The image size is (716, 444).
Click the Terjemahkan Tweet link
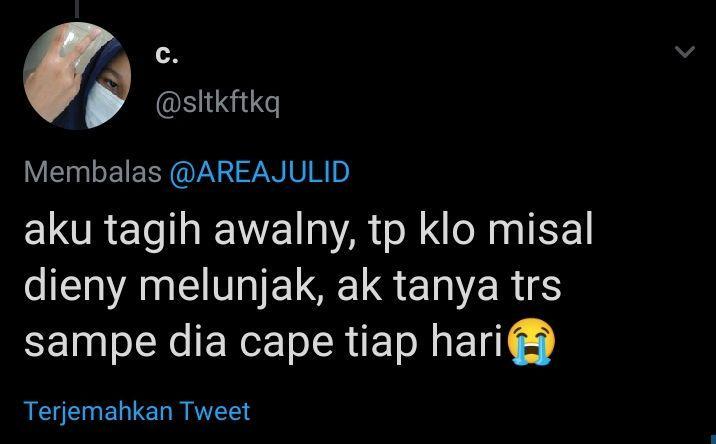(137, 411)
